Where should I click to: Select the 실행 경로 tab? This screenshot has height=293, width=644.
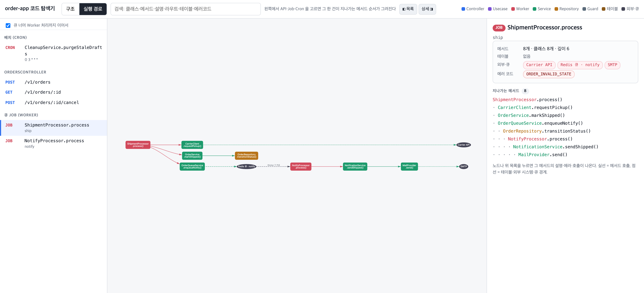[x=93, y=9]
